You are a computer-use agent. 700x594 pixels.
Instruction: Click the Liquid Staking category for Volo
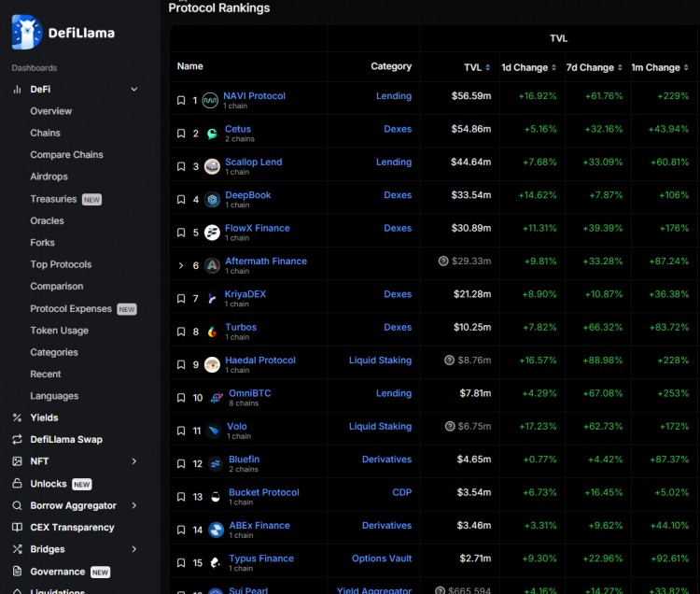(x=380, y=427)
